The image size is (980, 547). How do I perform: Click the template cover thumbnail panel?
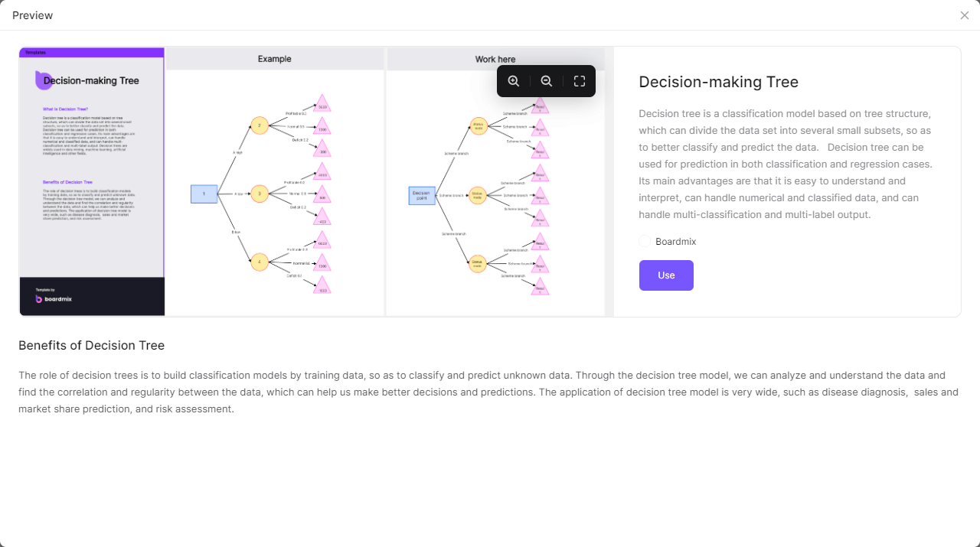(x=92, y=182)
